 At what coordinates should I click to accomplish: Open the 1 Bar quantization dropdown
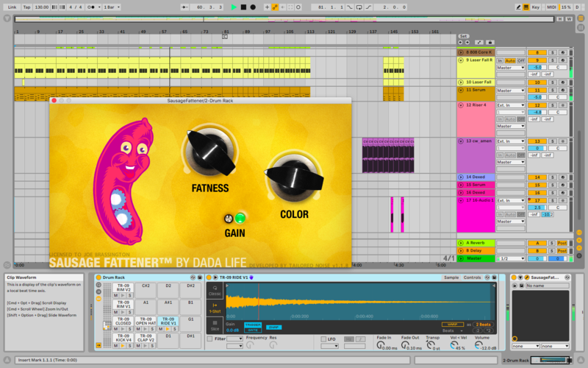coord(112,7)
